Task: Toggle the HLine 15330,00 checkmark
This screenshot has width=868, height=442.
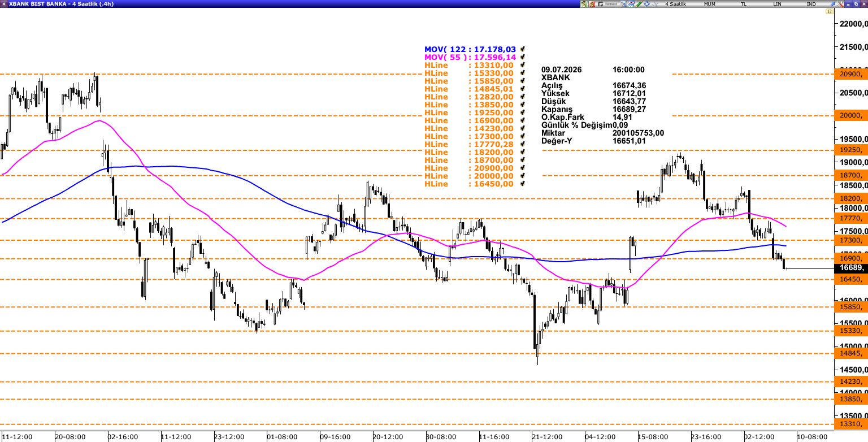Action: 523,73
